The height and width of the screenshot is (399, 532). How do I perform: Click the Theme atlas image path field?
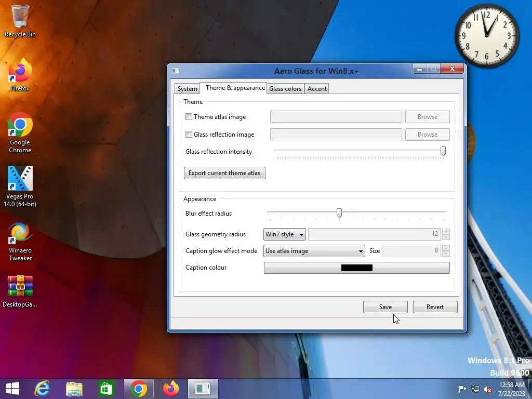click(x=336, y=117)
